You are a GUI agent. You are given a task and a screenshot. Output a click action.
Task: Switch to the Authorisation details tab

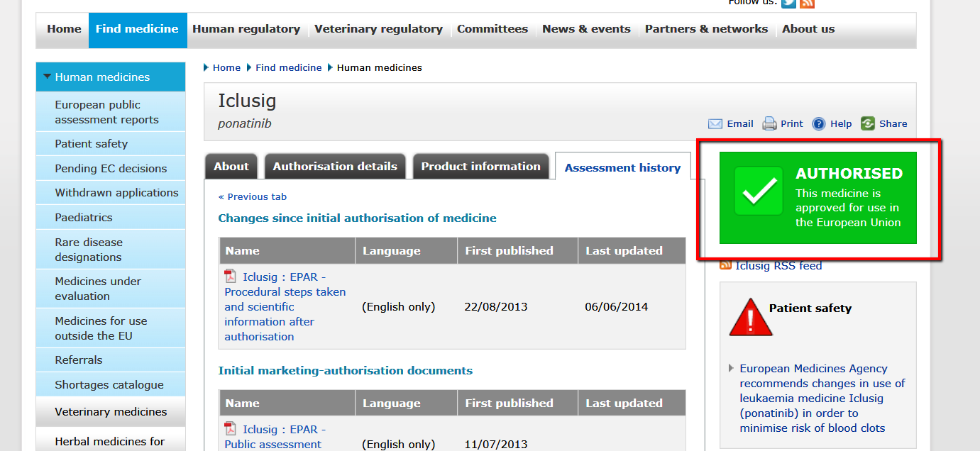[335, 167]
